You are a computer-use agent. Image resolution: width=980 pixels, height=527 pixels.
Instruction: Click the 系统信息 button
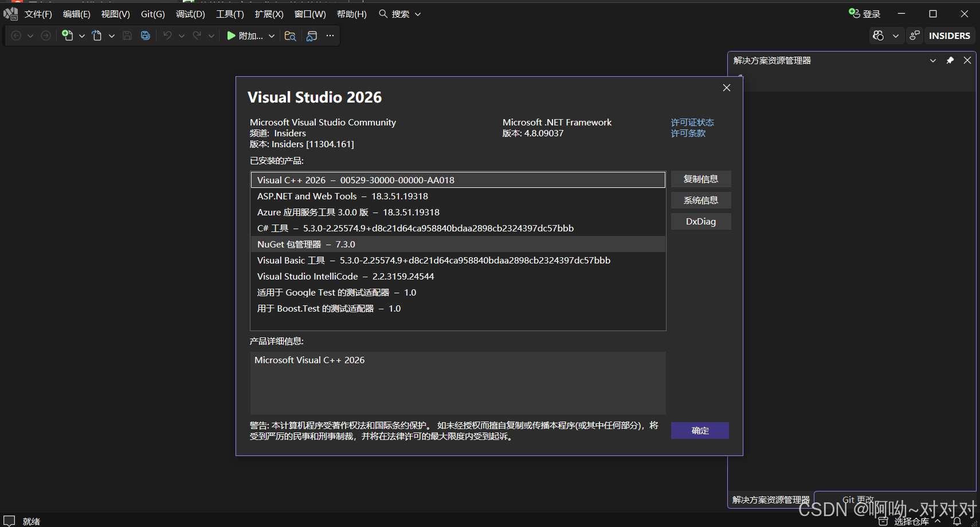coord(701,200)
